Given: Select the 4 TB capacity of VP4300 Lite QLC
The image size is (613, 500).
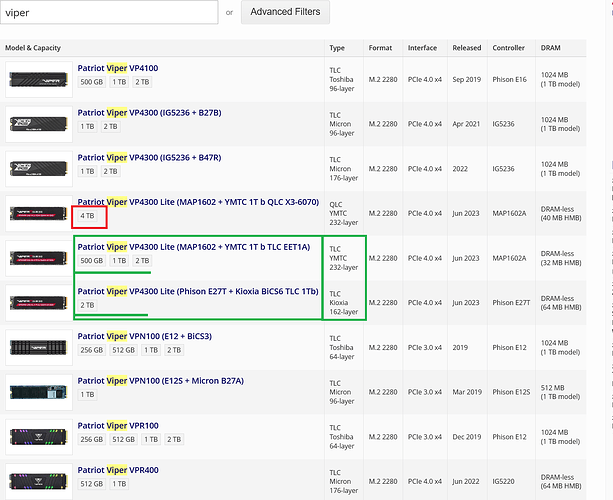Looking at the screenshot, I should click(x=87, y=216).
